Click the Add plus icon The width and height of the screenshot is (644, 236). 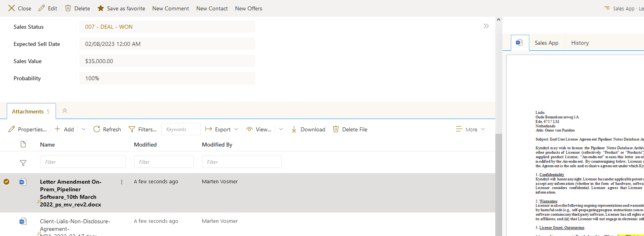coord(58,129)
